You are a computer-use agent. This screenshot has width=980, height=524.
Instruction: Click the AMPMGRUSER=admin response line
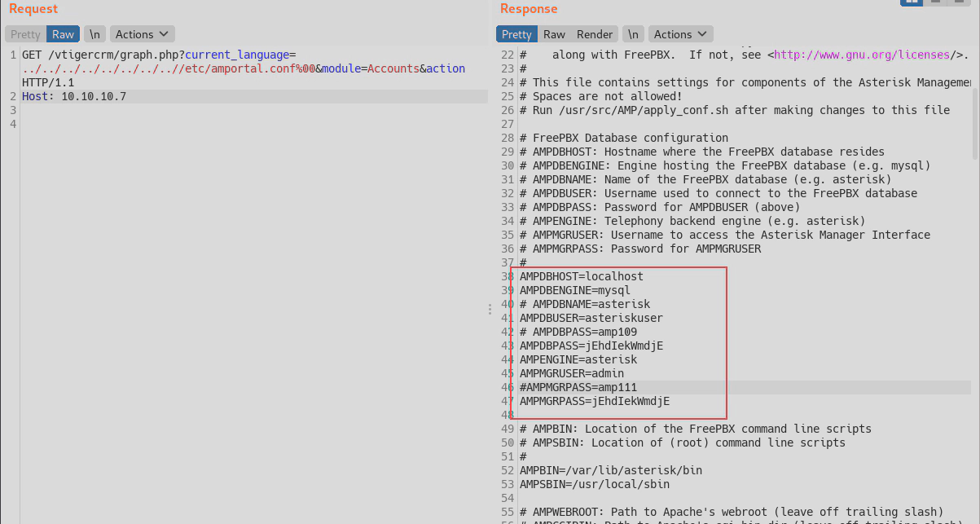pos(572,373)
